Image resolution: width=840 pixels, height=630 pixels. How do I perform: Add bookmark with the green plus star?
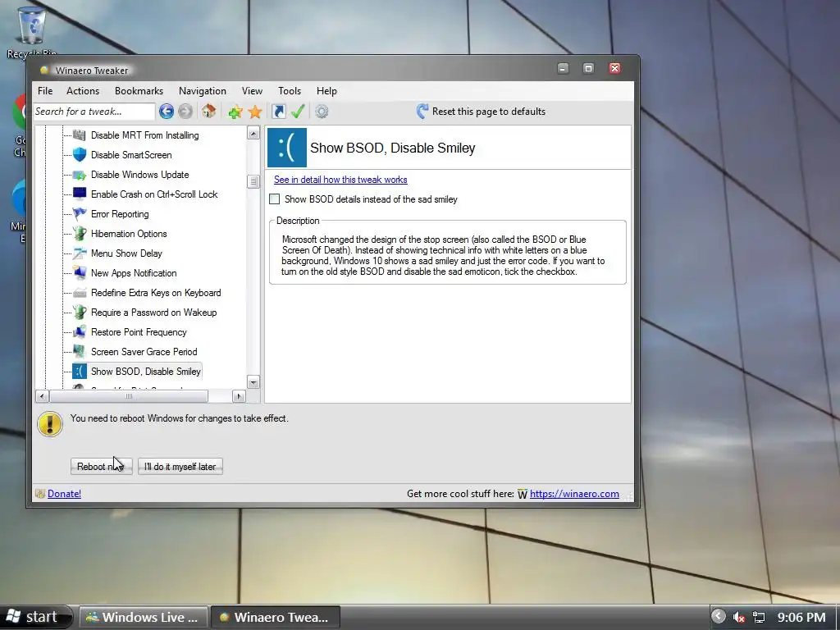coord(235,112)
